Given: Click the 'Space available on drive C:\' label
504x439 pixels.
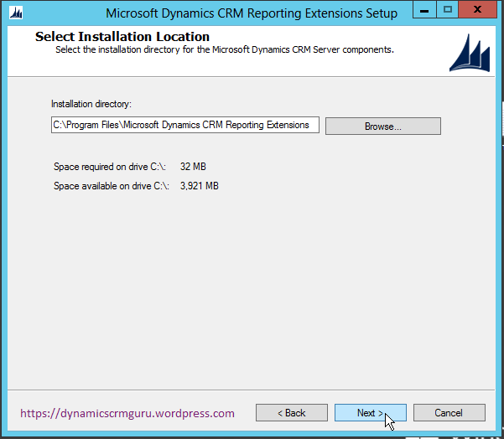Looking at the screenshot, I should click(x=111, y=185).
